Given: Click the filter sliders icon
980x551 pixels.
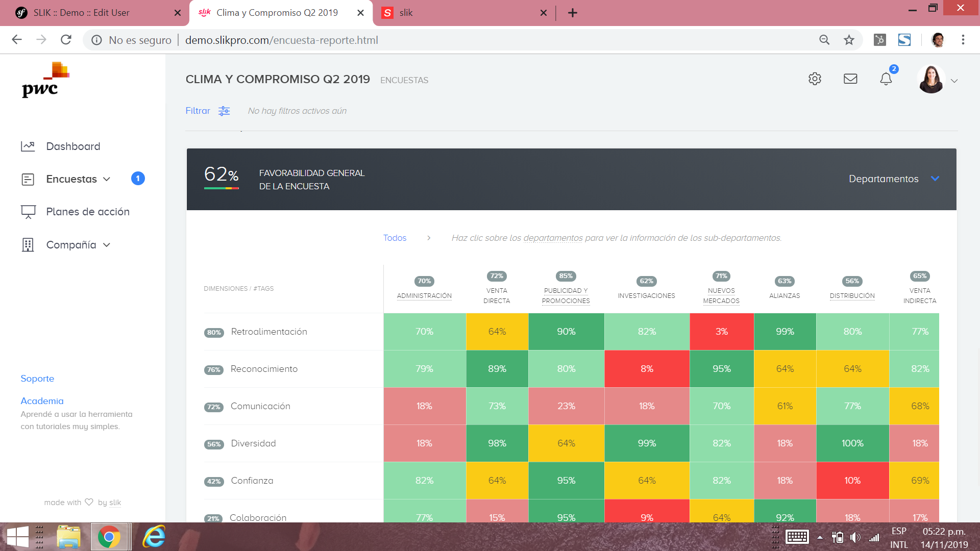Looking at the screenshot, I should click(224, 111).
